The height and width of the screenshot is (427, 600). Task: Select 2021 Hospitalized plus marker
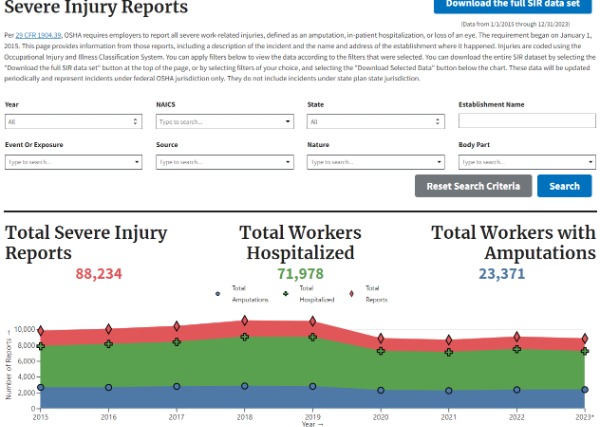449,352
